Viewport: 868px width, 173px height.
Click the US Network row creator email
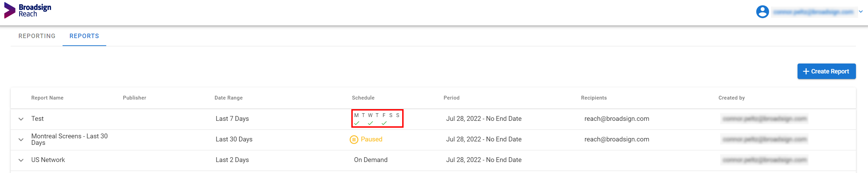tap(765, 160)
